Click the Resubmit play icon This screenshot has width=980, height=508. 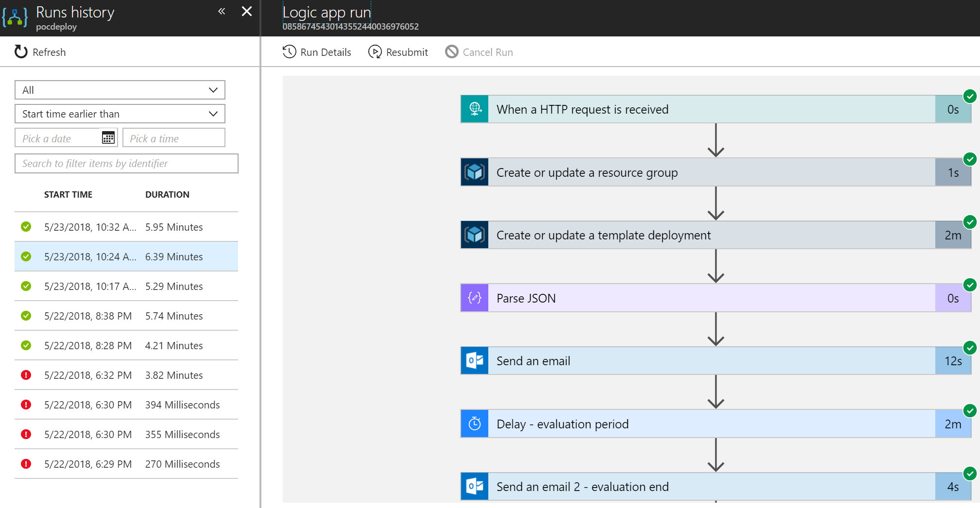tap(375, 51)
